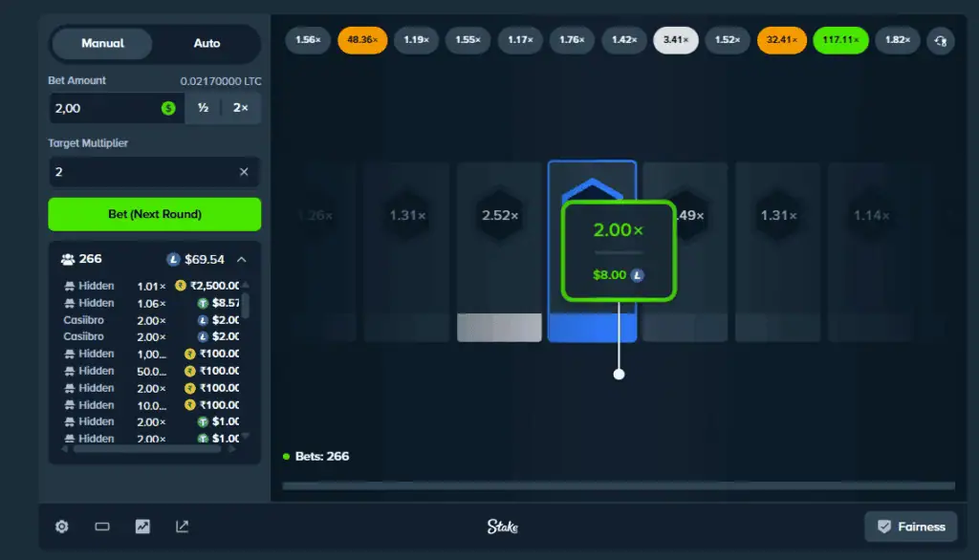Halve the bet with ½ button
The height and width of the screenshot is (560, 979).
tap(203, 109)
